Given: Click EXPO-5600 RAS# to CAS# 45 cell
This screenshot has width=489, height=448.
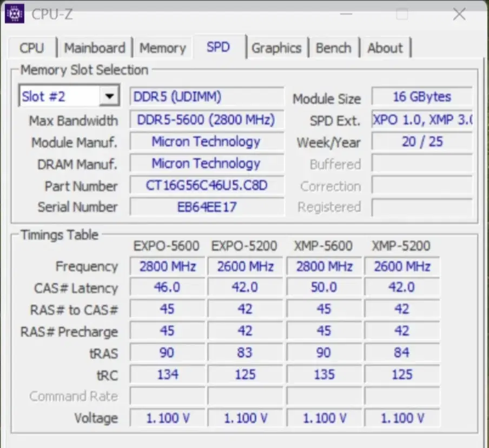Looking at the screenshot, I should (168, 309).
